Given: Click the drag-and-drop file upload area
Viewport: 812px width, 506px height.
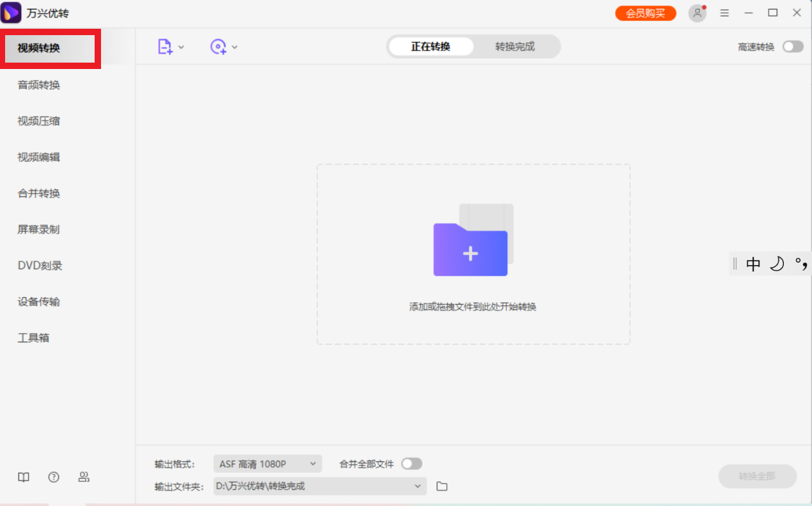Looking at the screenshot, I should click(x=473, y=254).
